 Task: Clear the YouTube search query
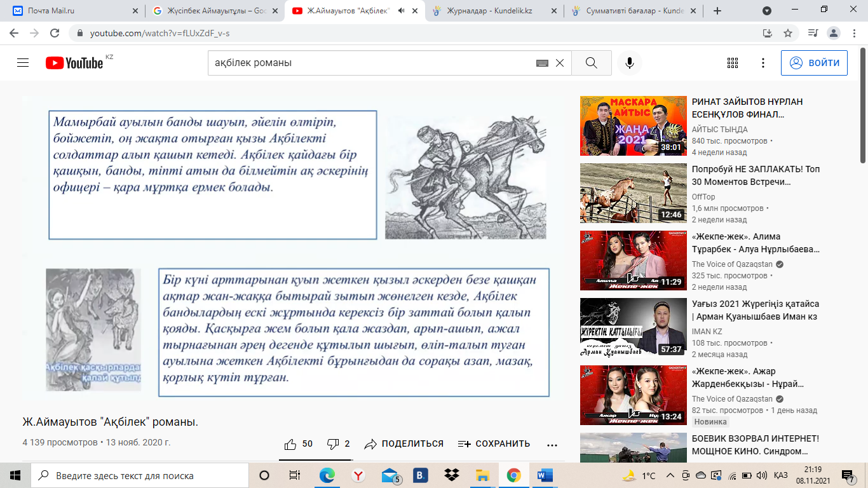click(560, 63)
